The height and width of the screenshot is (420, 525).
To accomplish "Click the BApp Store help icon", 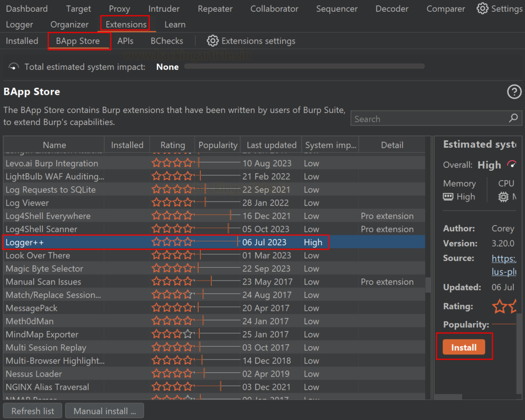I will click(x=514, y=92).
